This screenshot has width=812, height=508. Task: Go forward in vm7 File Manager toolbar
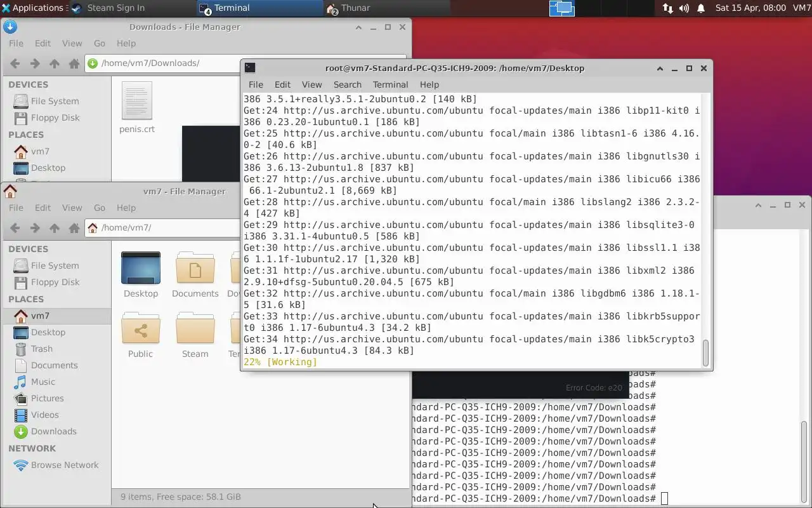(35, 228)
